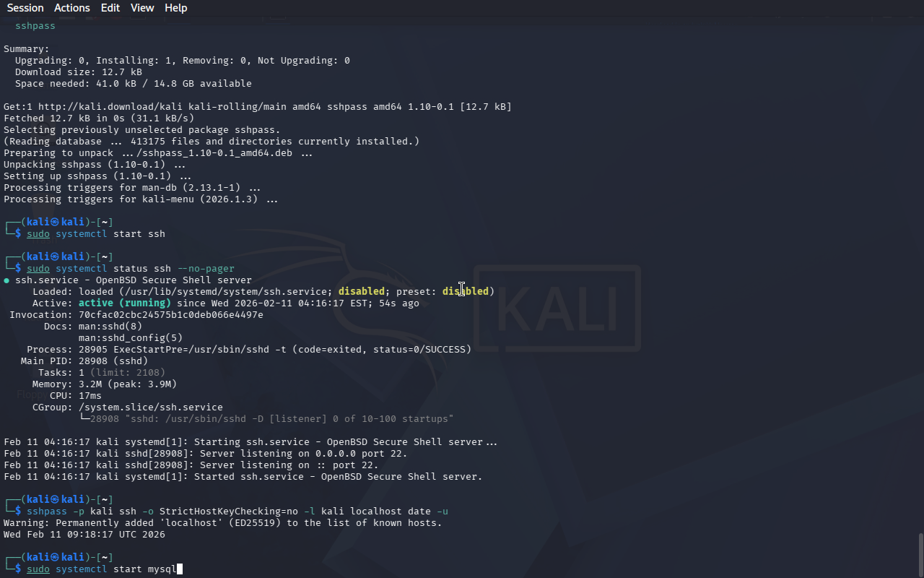Click the first yellow 'disabled' word

click(x=362, y=292)
